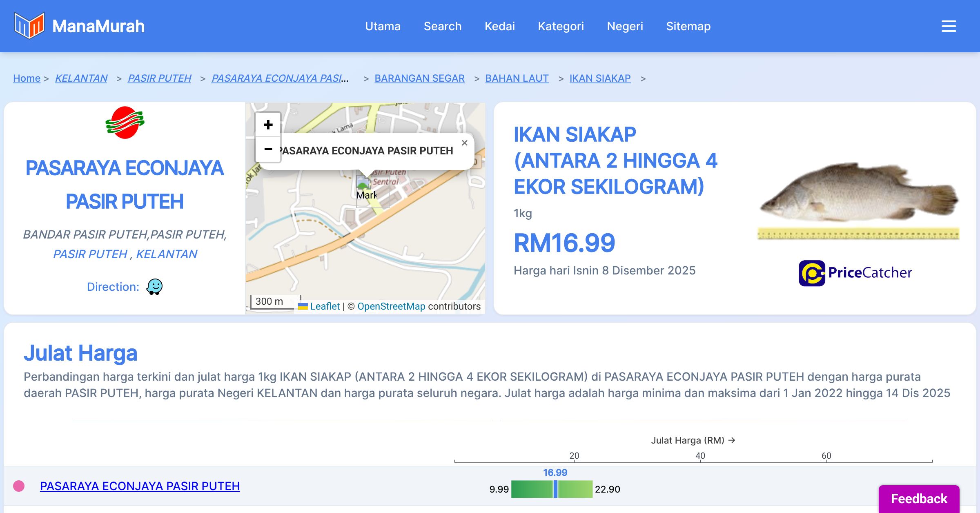The height and width of the screenshot is (513, 980).
Task: Open the Sitemap page
Action: [688, 26]
